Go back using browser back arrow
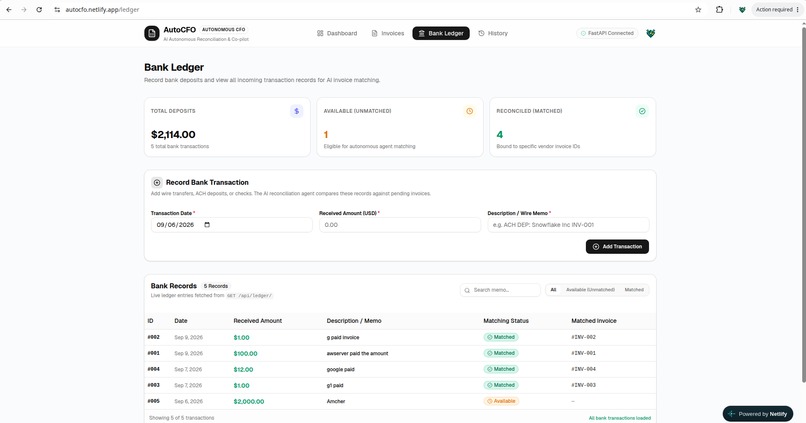This screenshot has height=423, width=806. (9, 10)
